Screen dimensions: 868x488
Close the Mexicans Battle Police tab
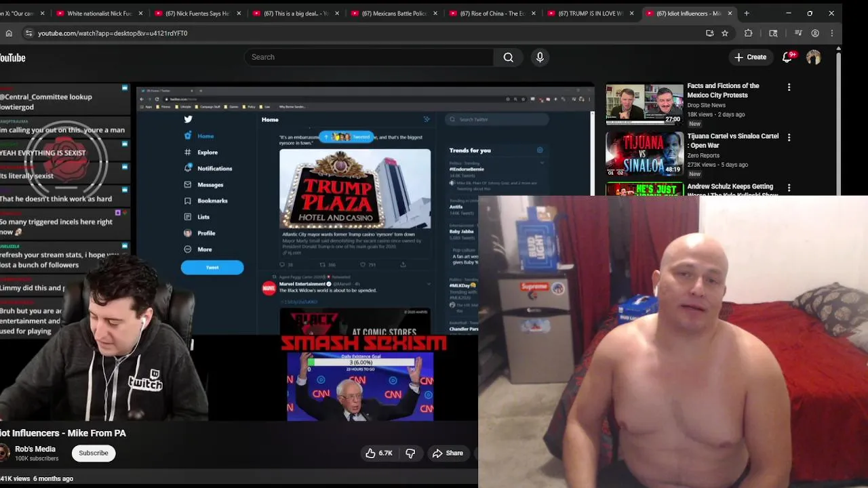[435, 14]
